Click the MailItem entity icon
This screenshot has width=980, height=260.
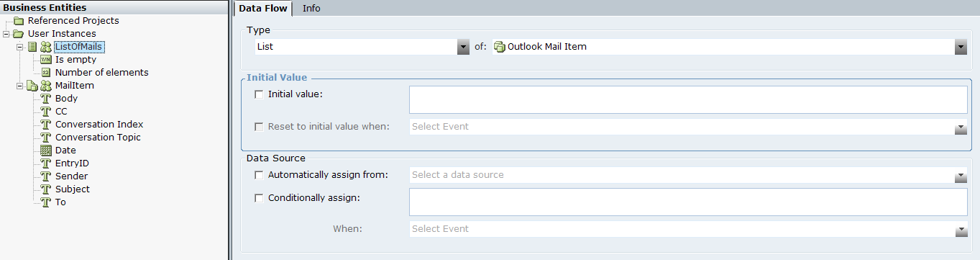[46, 86]
